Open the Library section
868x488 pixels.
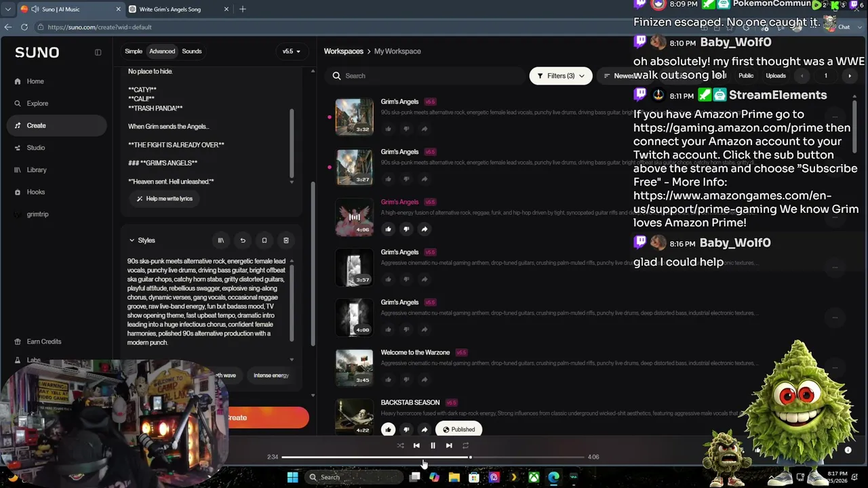pos(37,170)
